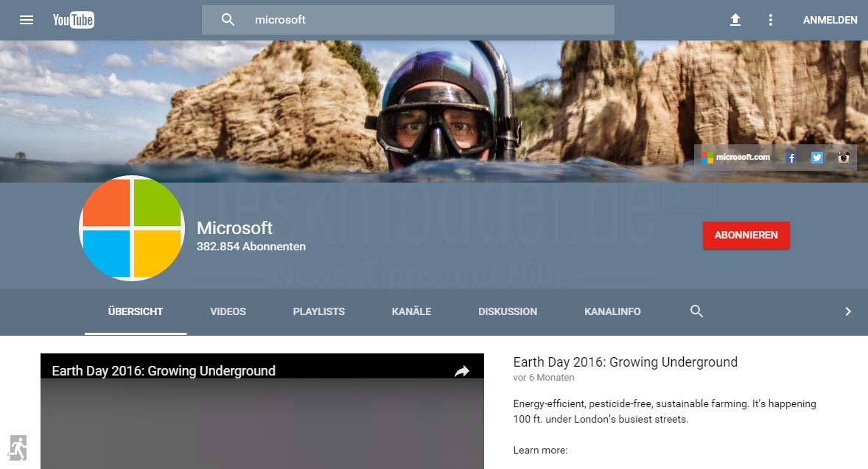
Task: Click the Anmelden sign-in button
Action: [x=830, y=20]
